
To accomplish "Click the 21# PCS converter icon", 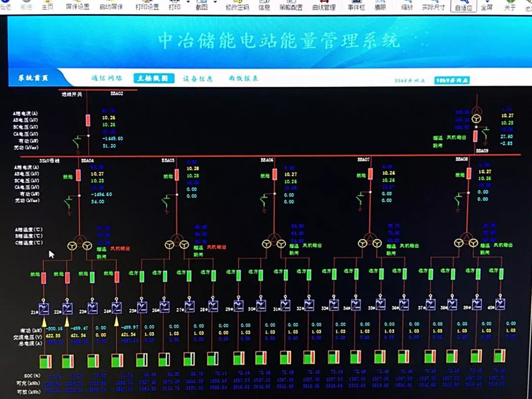I will [44, 308].
